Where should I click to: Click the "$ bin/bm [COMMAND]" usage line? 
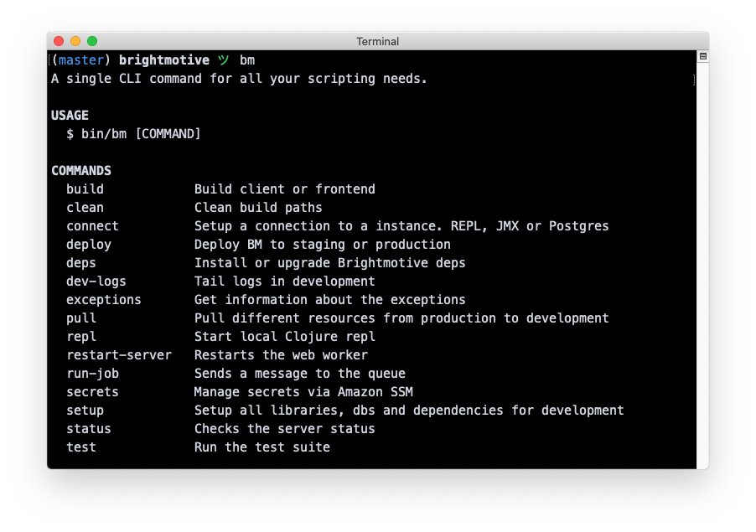click(133, 133)
